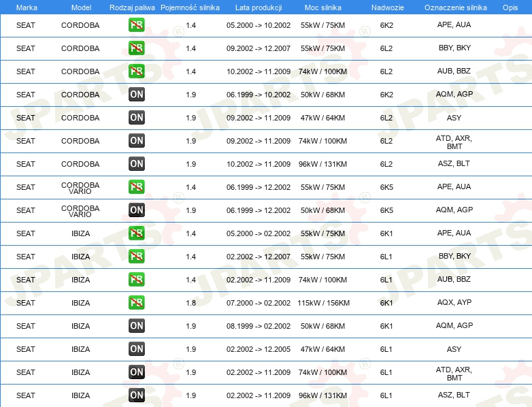Click the Lata produkcji column header
Screen dimensions: 532x407
click(x=259, y=7)
